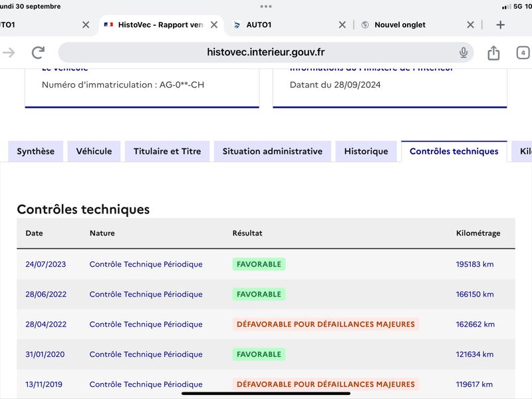Open the Synthèse tab
Image resolution: width=532 pixels, height=399 pixels.
36,152
